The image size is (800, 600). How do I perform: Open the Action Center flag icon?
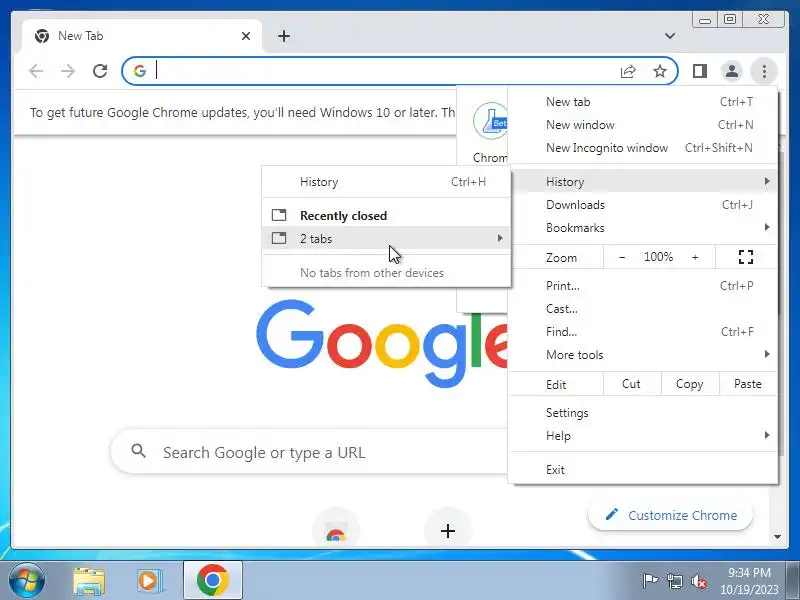pos(650,581)
